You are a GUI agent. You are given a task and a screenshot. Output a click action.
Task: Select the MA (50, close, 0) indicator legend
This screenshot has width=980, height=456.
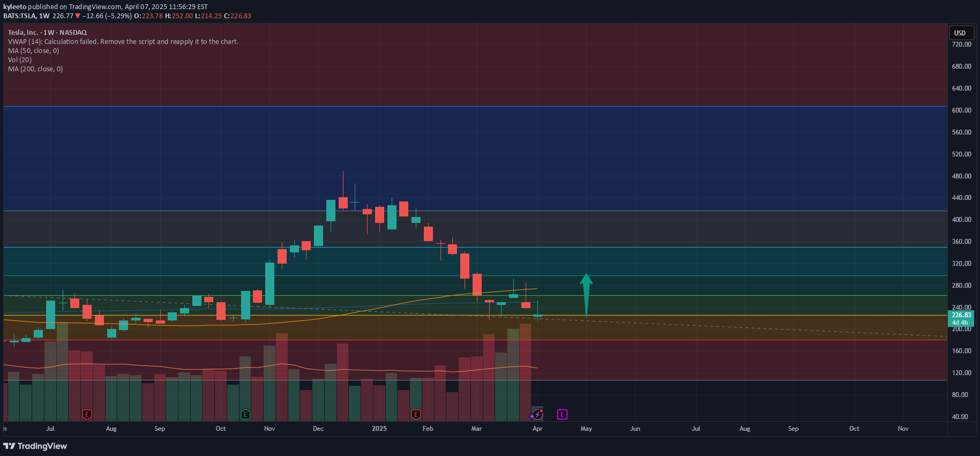pyautogui.click(x=34, y=51)
